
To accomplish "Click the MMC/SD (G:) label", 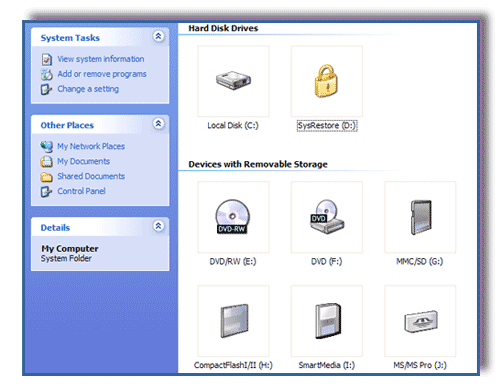I will click(419, 262).
